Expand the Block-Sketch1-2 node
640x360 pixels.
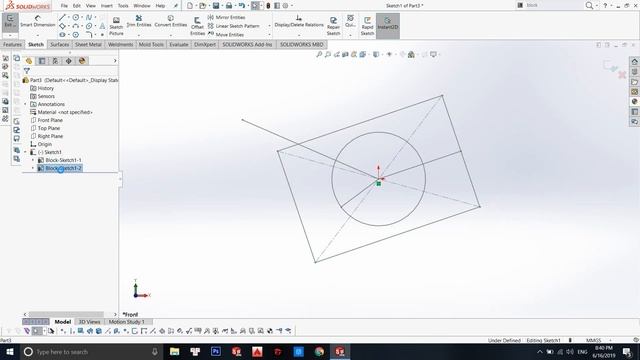pos(33,168)
